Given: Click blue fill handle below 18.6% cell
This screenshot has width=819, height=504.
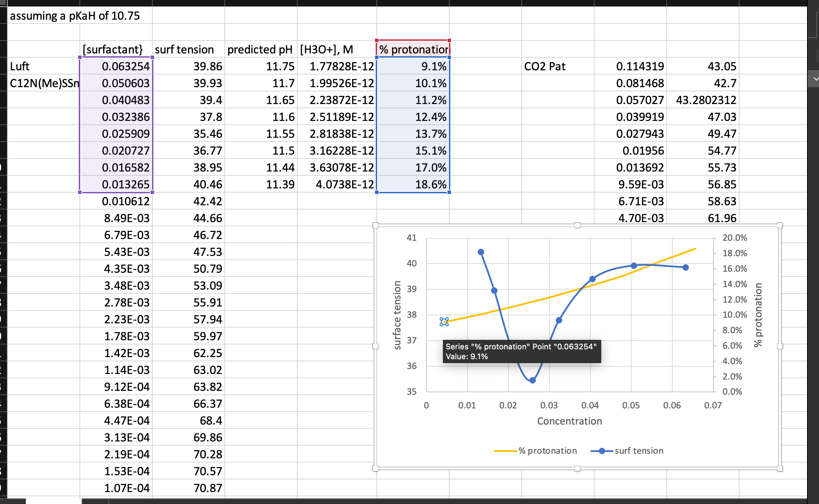Looking at the screenshot, I should [x=449, y=192].
